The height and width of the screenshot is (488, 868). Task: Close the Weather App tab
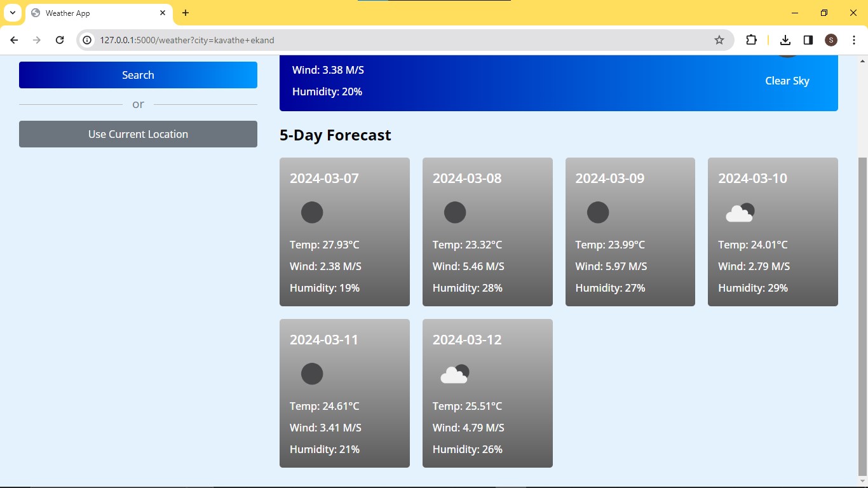click(163, 13)
